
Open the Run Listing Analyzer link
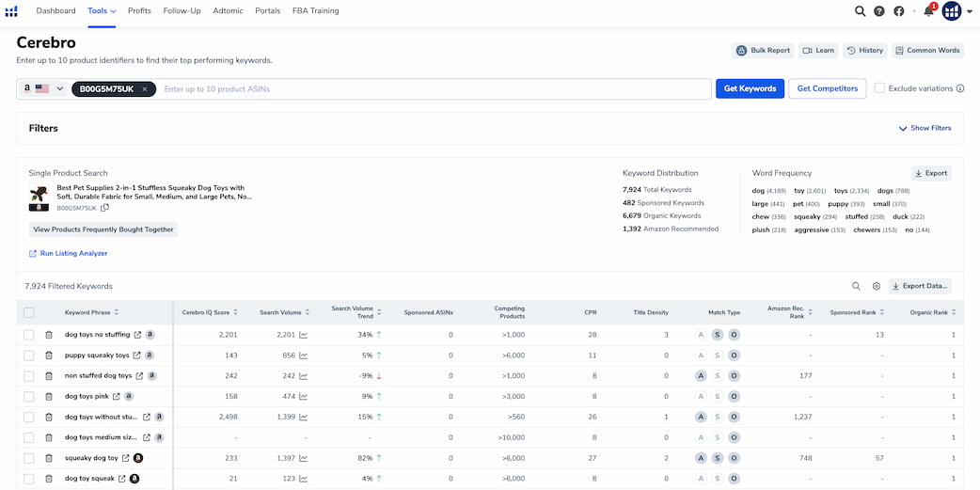click(68, 254)
